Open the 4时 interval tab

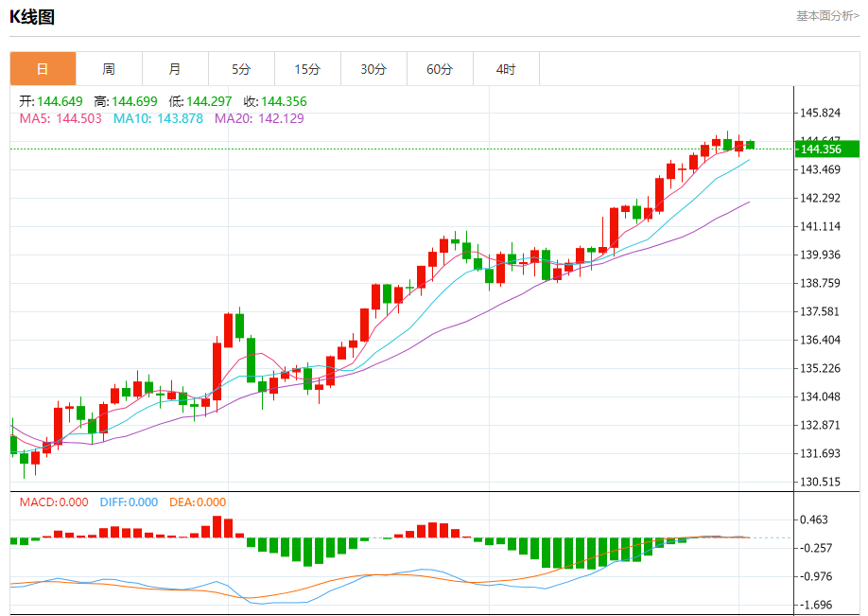(x=506, y=69)
